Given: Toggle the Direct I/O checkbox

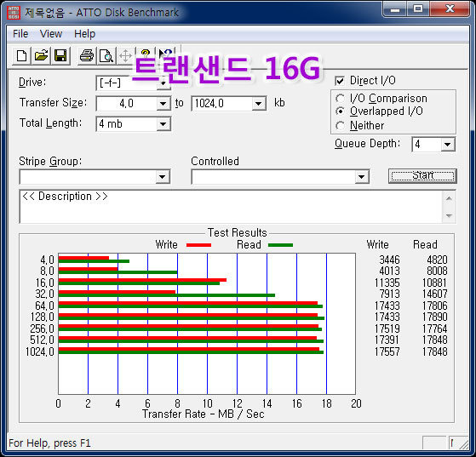Looking at the screenshot, I should click(x=340, y=81).
